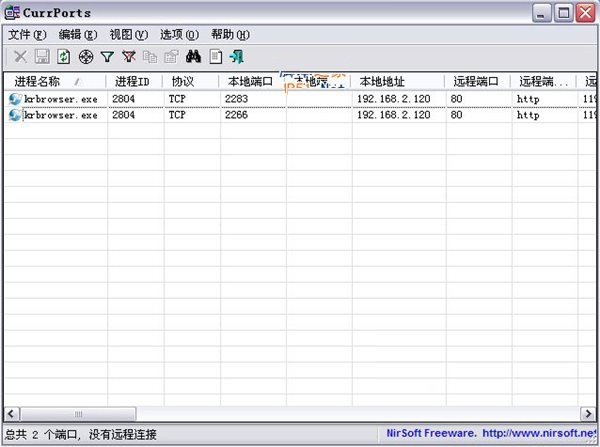Click the target crosshair toolbar icon

86,57
